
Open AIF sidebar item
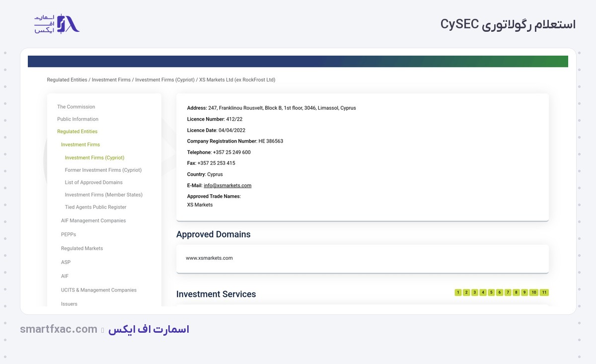coord(65,276)
